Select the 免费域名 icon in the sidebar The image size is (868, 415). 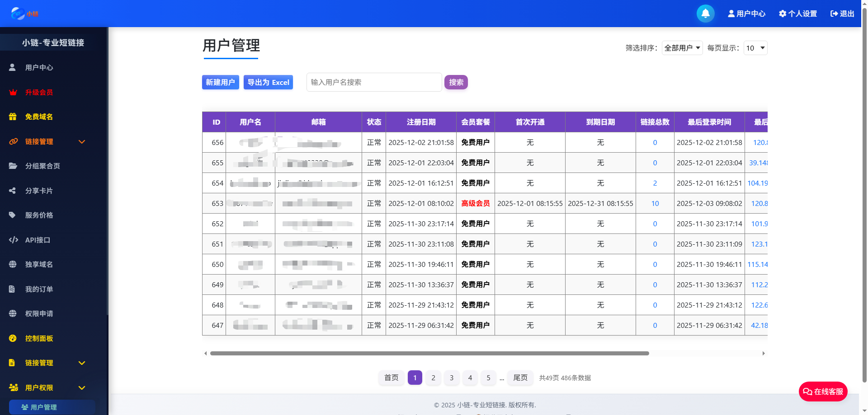pos(12,117)
